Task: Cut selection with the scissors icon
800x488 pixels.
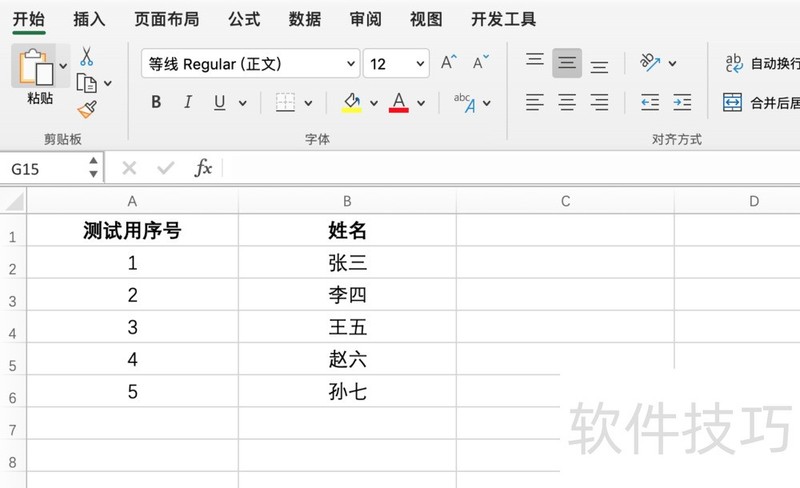Action: coord(86,57)
